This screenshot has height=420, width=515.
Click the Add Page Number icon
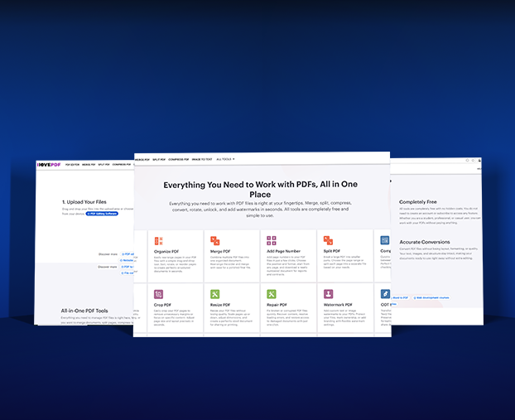[x=272, y=240]
